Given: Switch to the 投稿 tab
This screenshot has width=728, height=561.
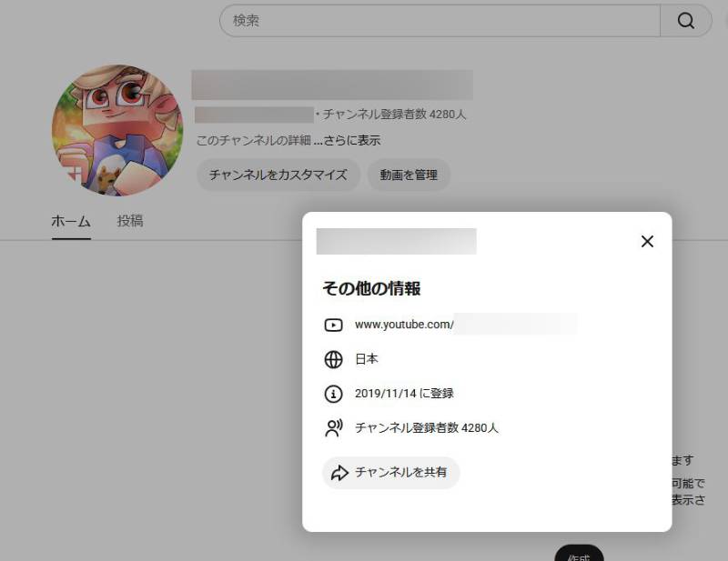Looking at the screenshot, I should click(130, 221).
